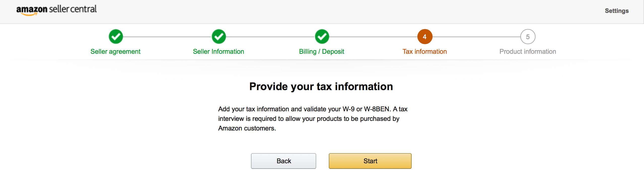Viewport: 644px width, 186px height.
Task: Click the progress line between steps 4 and 5
Action: [x=476, y=37]
